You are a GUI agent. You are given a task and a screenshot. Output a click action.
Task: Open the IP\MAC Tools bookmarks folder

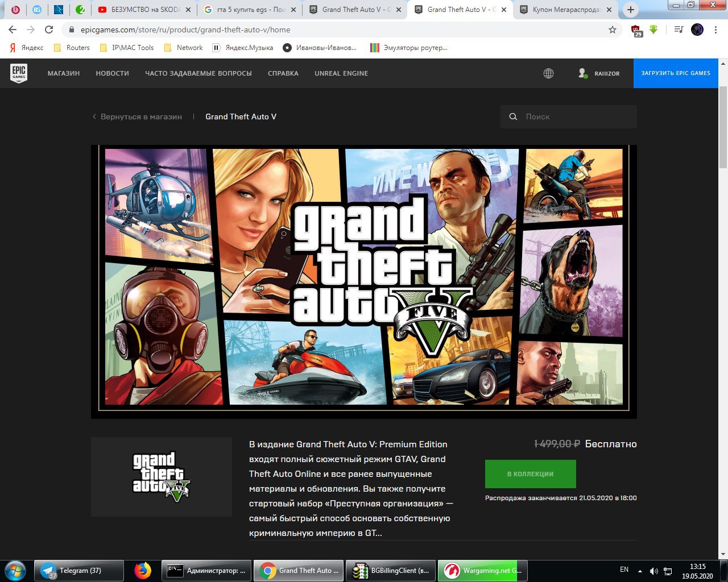pyautogui.click(x=127, y=48)
